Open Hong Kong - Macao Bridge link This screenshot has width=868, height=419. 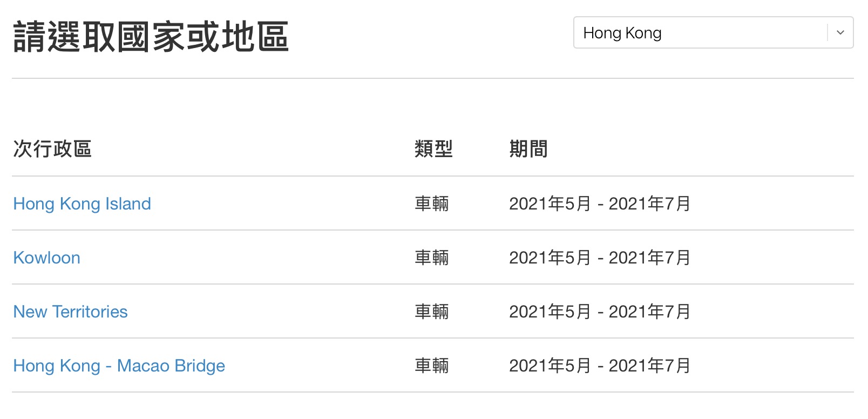(119, 366)
